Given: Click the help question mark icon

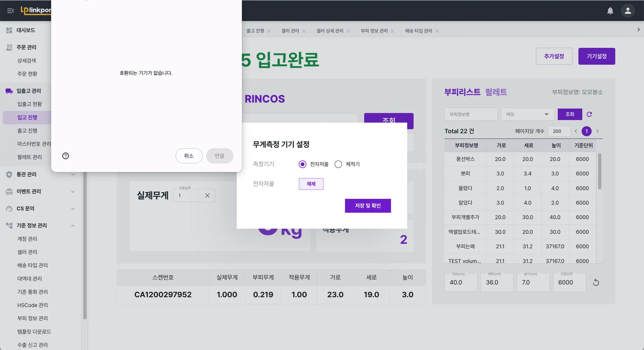Looking at the screenshot, I should click(65, 156).
